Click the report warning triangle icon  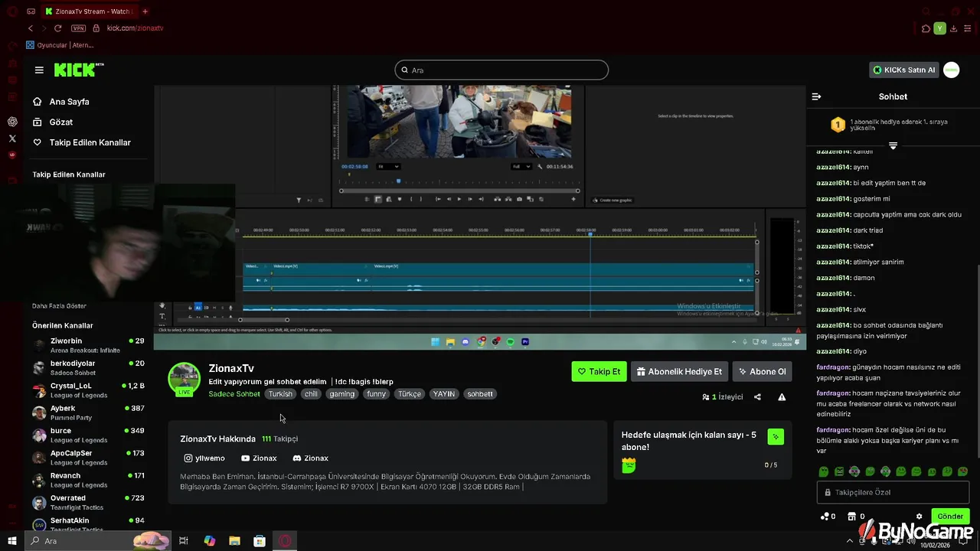pyautogui.click(x=782, y=397)
